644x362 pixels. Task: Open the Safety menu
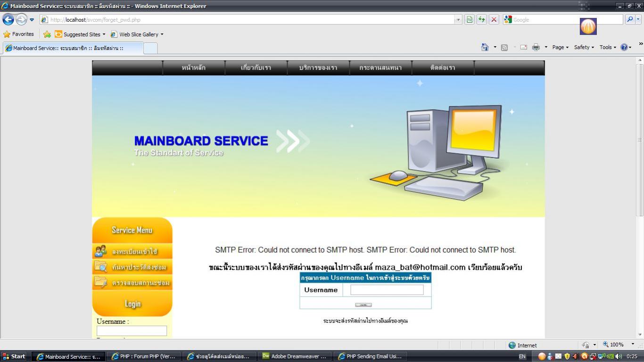pos(584,47)
